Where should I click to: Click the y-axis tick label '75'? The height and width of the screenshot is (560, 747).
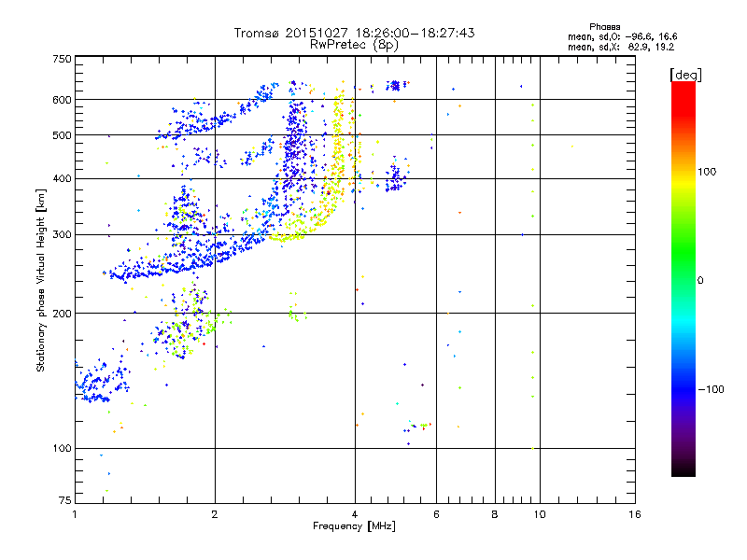point(65,500)
